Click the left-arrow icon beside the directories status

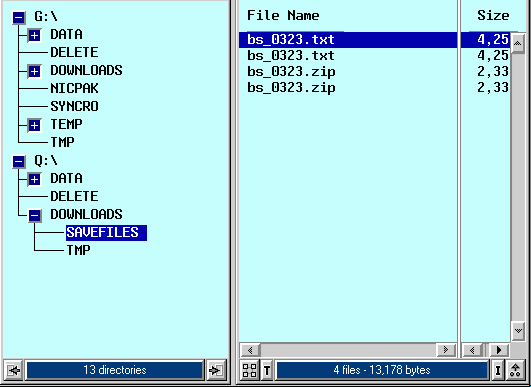pos(14,370)
